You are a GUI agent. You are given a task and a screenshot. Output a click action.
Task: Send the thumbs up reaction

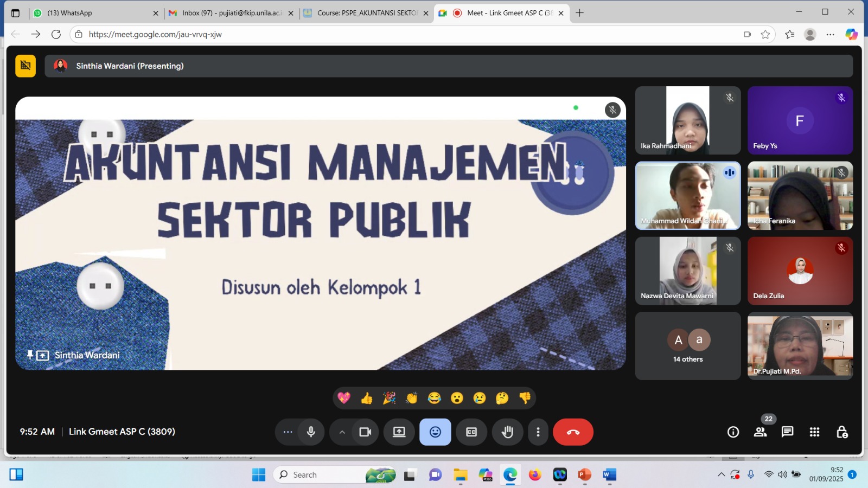pos(367,399)
